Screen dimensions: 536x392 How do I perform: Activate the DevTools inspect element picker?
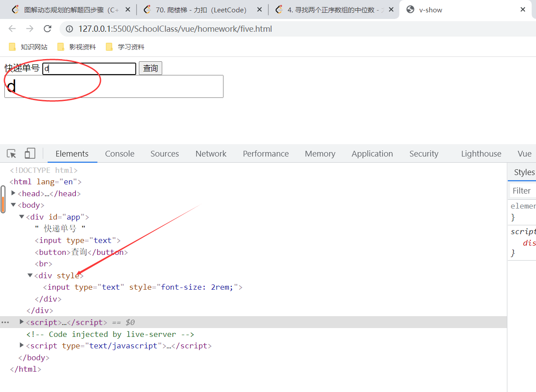pos(11,153)
